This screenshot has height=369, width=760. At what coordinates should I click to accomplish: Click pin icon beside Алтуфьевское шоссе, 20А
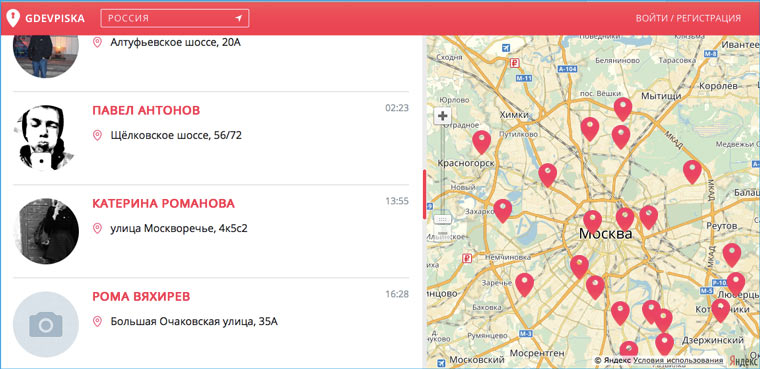(x=97, y=43)
